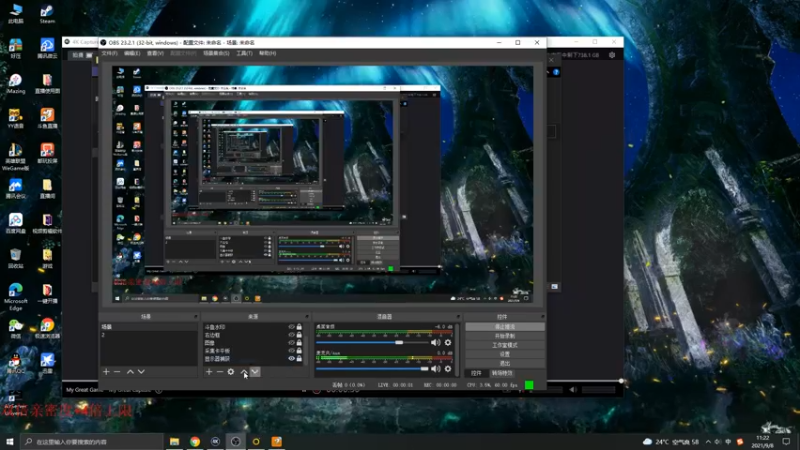Open This PC desktop icon
This screenshot has width=800, height=450.
point(15,14)
